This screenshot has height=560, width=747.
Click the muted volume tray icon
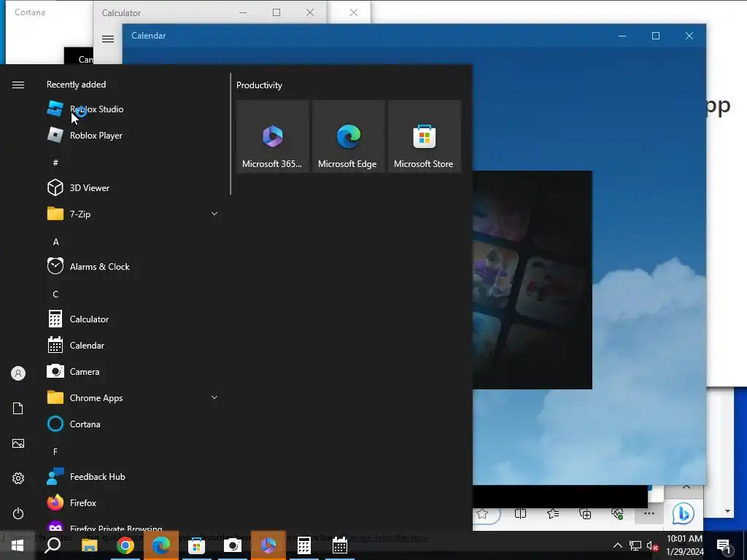(x=652, y=545)
